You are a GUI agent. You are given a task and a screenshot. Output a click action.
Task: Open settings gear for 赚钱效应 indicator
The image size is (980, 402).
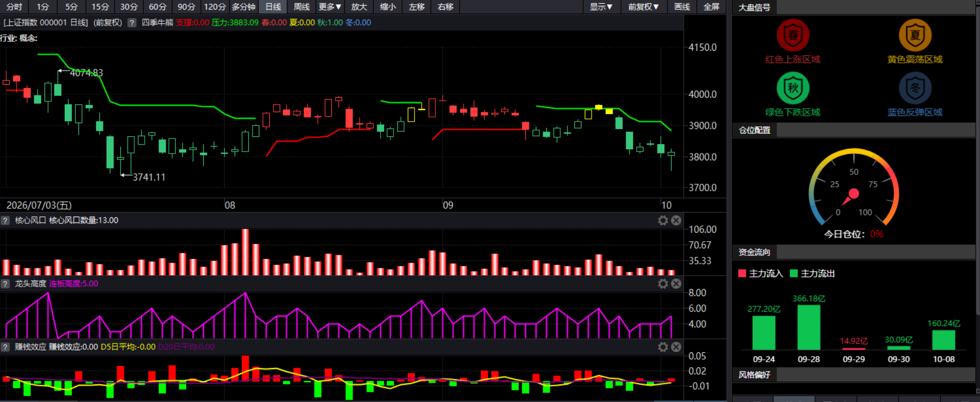click(x=663, y=347)
